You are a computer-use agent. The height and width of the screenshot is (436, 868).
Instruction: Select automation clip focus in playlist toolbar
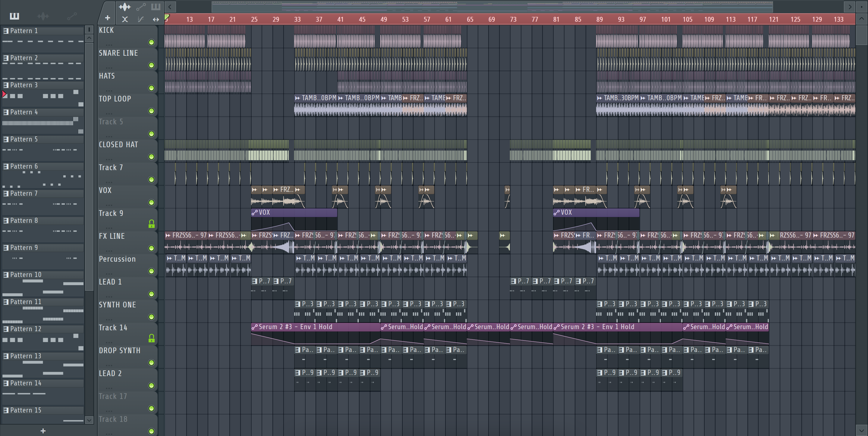coord(140,6)
